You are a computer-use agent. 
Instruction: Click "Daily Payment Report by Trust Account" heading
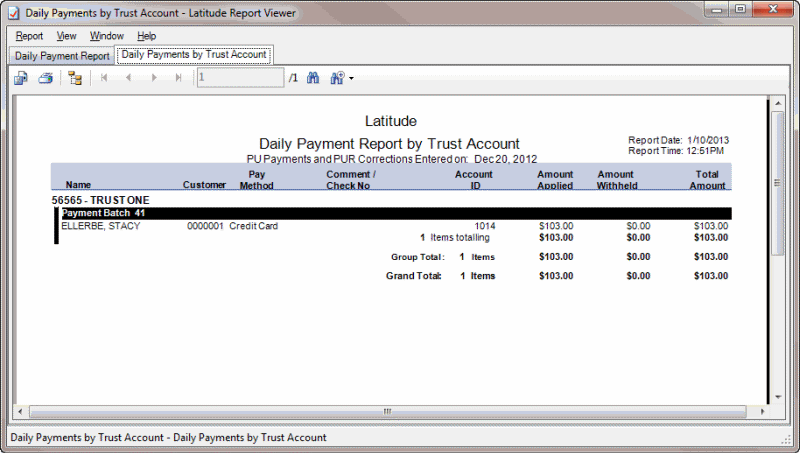coord(389,144)
